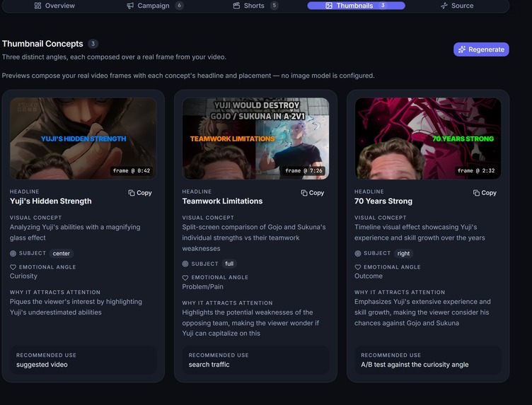Open the 70 Years Strong thumbnail preview
Screen dimensions: 532x405
tap(428, 139)
